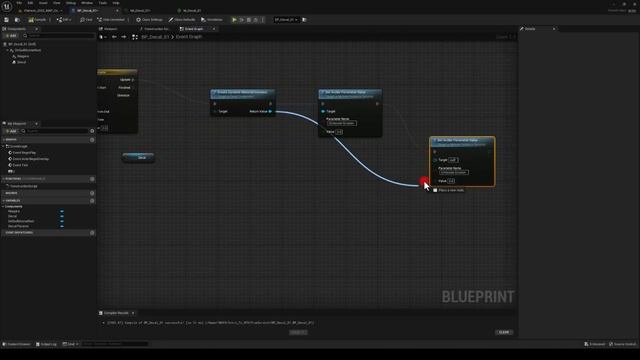640x360 pixels.
Task: Start the Simulation button
Action: (x=212, y=20)
